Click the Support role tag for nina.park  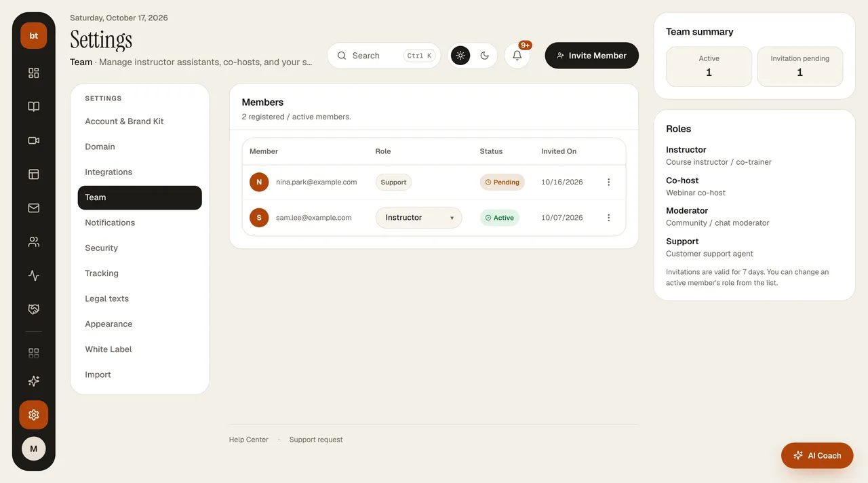coord(393,182)
